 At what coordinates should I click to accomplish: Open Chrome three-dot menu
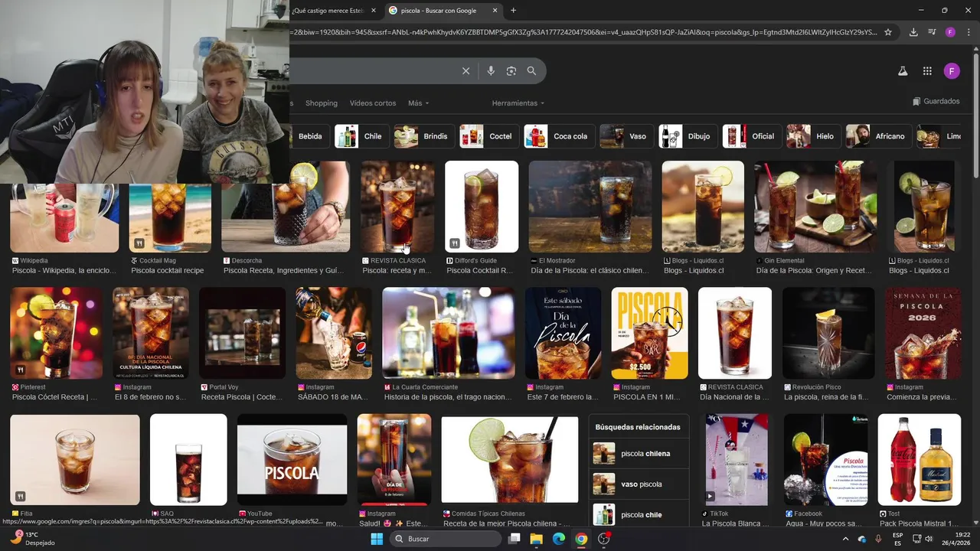coord(969,32)
